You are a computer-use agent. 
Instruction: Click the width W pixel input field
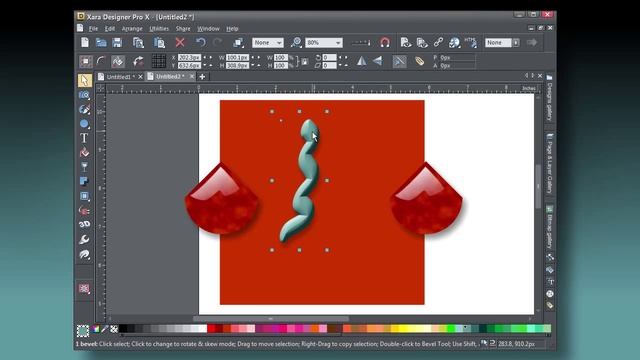click(x=237, y=58)
